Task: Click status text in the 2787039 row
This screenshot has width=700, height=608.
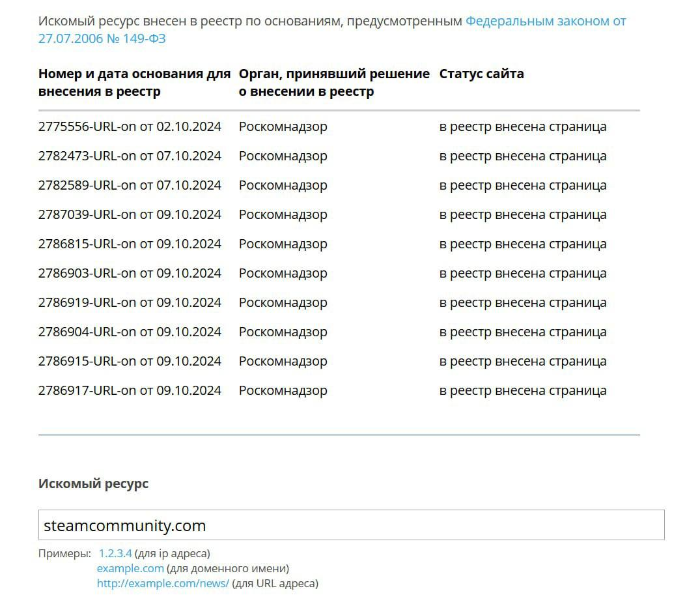Action: pyautogui.click(x=523, y=215)
